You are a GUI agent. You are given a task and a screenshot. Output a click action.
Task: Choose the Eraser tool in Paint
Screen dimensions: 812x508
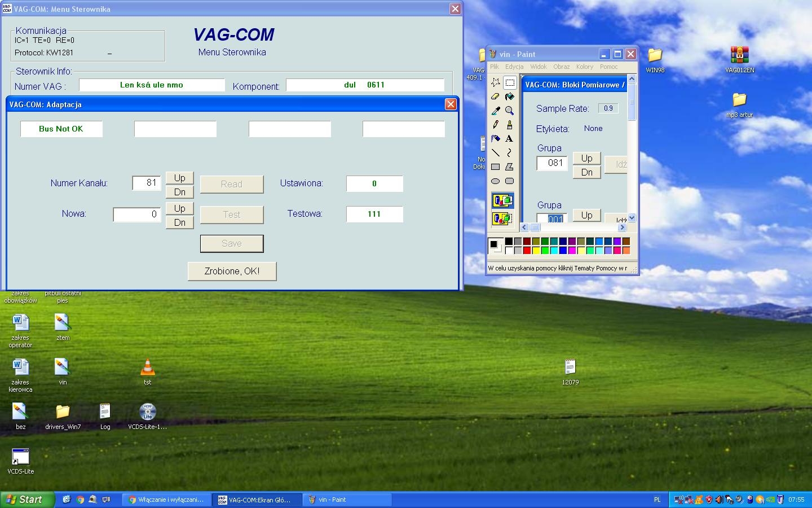point(495,97)
